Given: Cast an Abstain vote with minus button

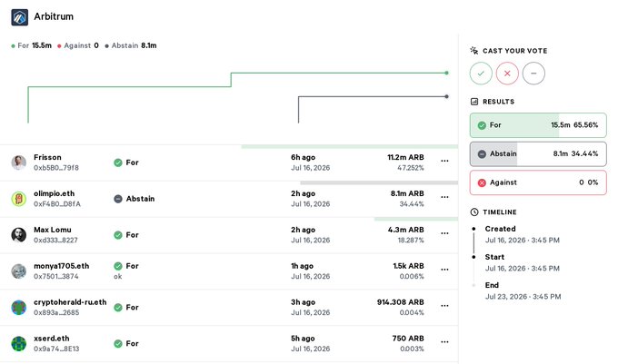Looking at the screenshot, I should tap(533, 74).
